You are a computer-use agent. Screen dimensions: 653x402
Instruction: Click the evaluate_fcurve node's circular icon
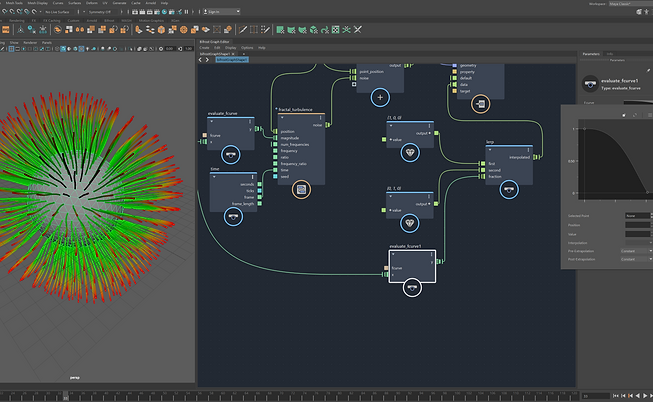tap(230, 155)
